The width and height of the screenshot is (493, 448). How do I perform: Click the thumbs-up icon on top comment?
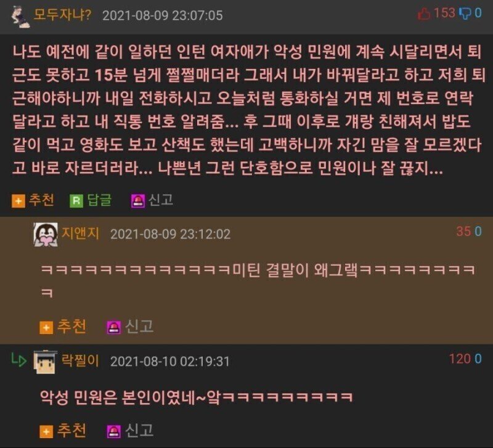(x=424, y=14)
